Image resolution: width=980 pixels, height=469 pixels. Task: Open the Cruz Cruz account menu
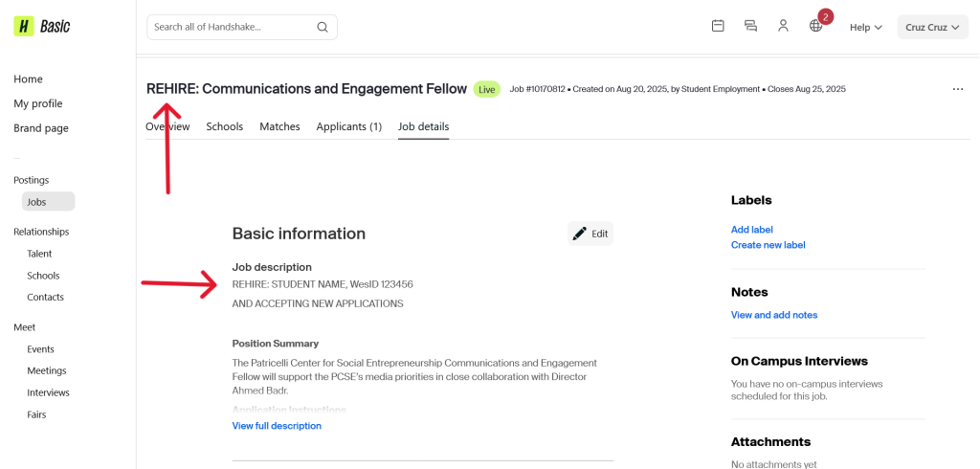pos(932,28)
